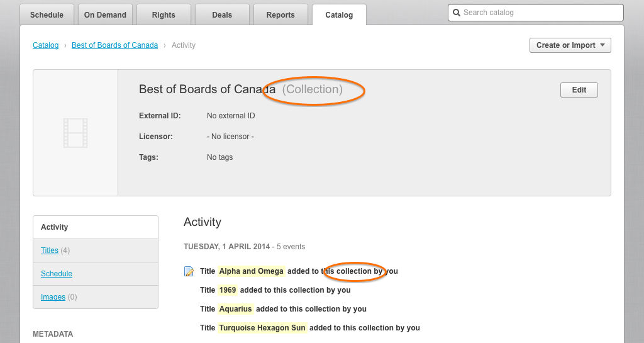Open the Create or Import dropdown

point(570,45)
